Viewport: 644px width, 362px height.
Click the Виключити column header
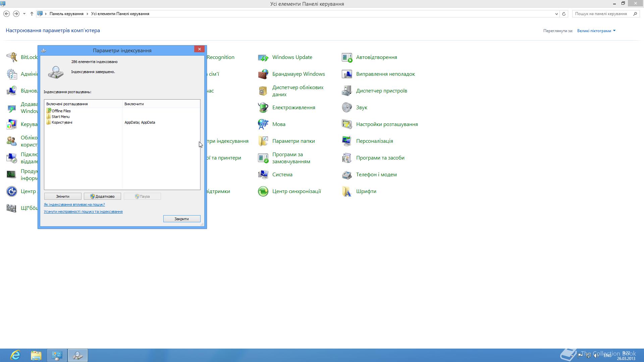click(x=161, y=104)
